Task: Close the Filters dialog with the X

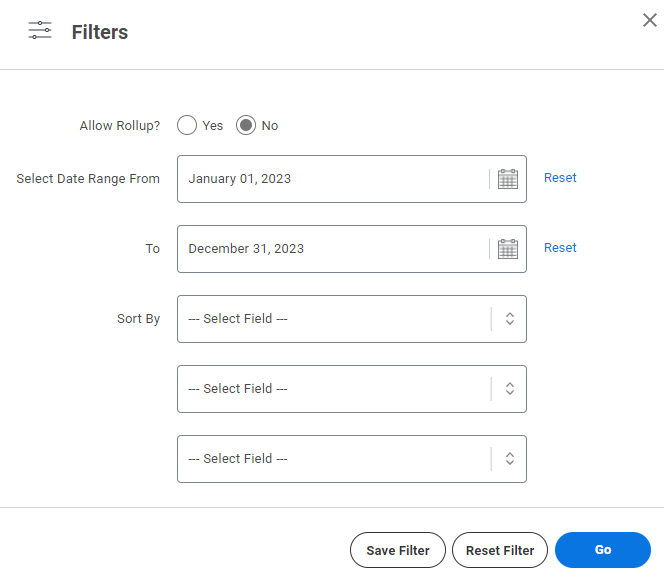Action: 650,20
